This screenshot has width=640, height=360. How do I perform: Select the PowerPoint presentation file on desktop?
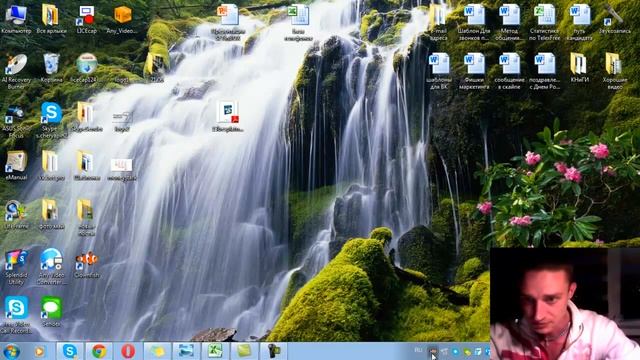228,22
